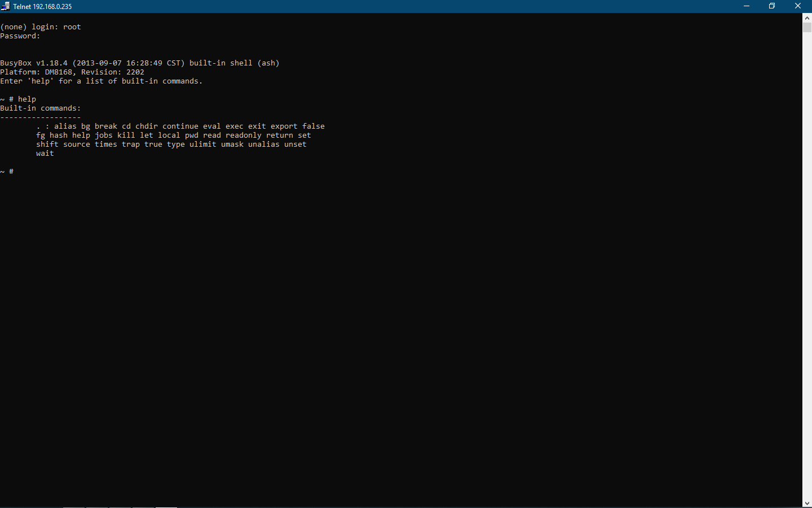Click the 'wait' command in the list

pyautogui.click(x=45, y=154)
